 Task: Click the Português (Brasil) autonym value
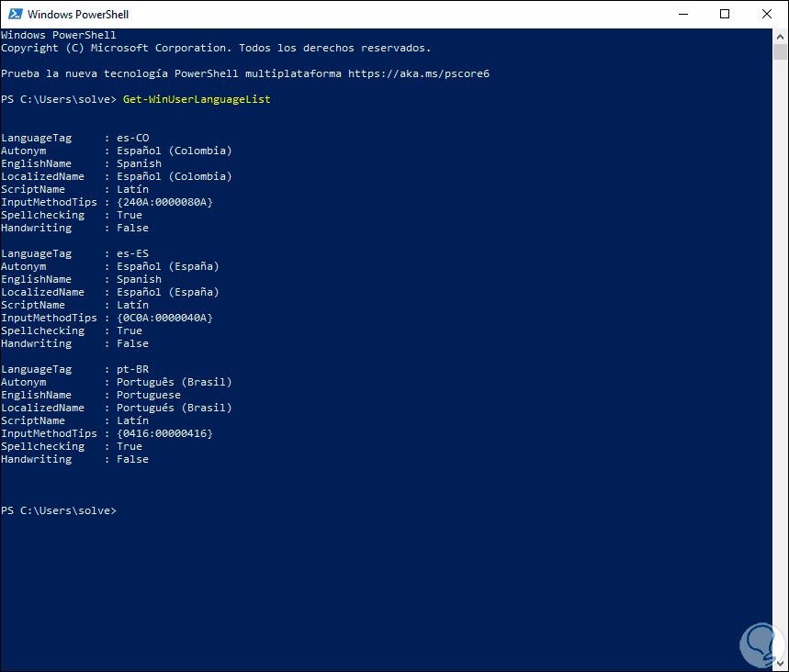tap(174, 382)
